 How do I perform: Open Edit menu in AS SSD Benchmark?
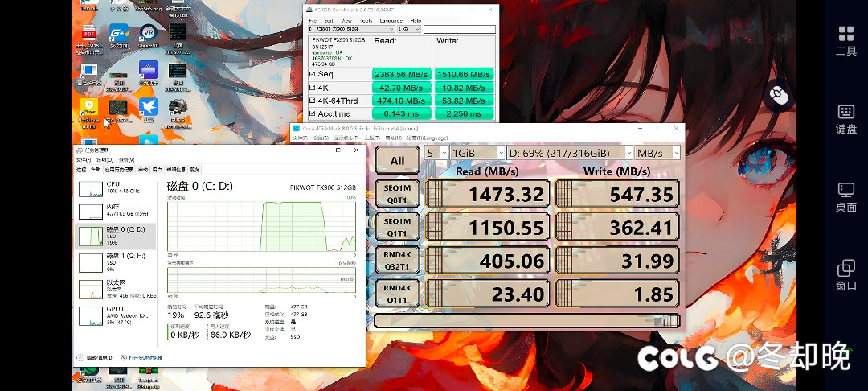329,20
